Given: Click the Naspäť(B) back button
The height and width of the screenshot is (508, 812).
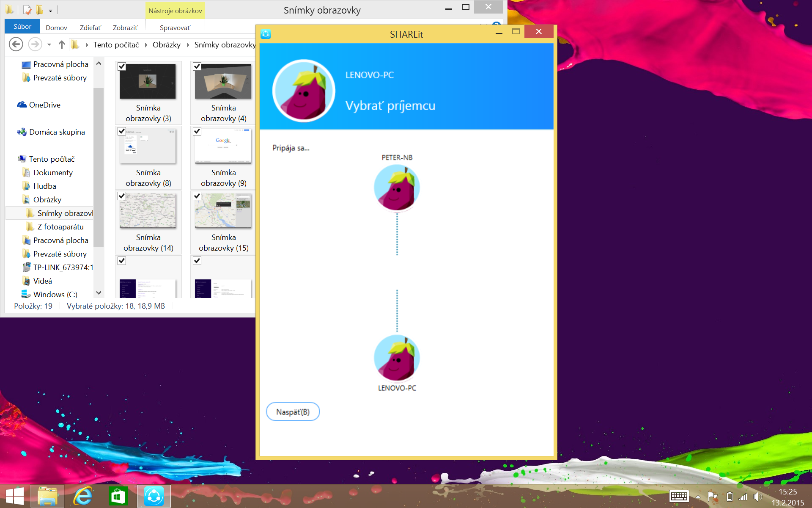Looking at the screenshot, I should 293,412.
